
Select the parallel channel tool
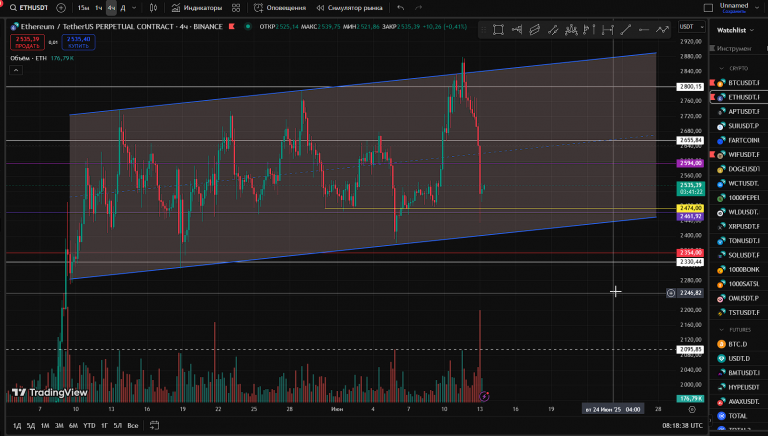(535, 30)
